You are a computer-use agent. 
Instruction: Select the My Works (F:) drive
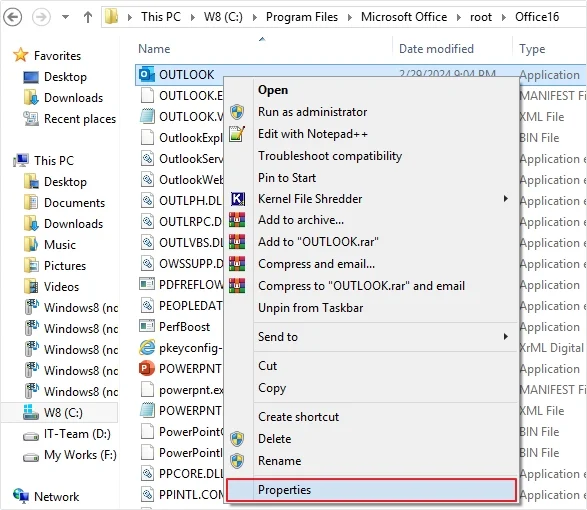(80, 455)
